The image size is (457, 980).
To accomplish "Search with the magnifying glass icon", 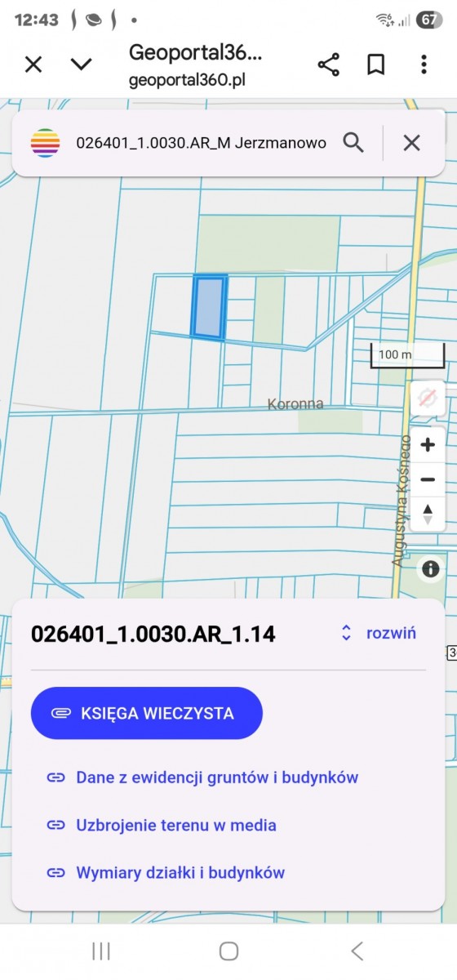I will click(353, 143).
